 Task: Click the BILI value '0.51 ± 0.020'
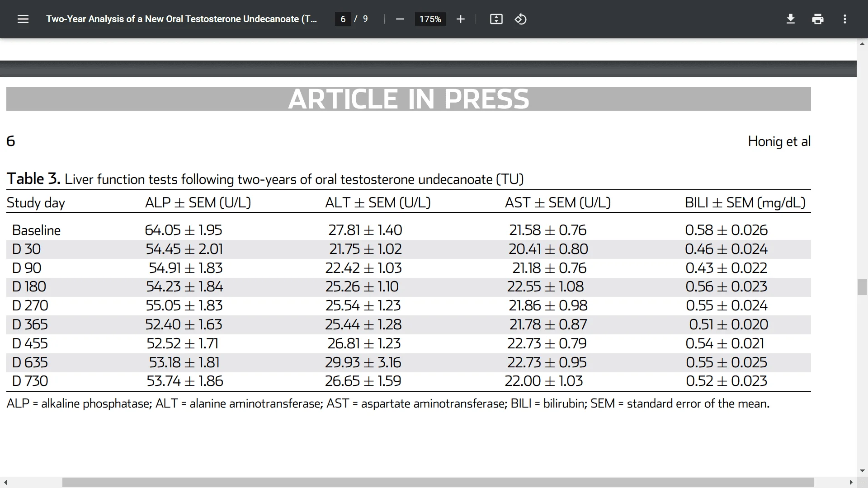pos(728,325)
